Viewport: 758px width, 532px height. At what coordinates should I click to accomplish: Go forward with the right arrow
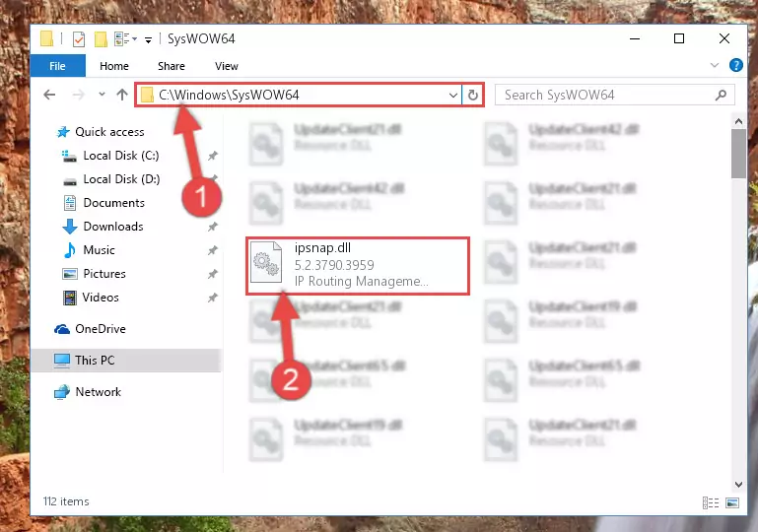click(78, 95)
